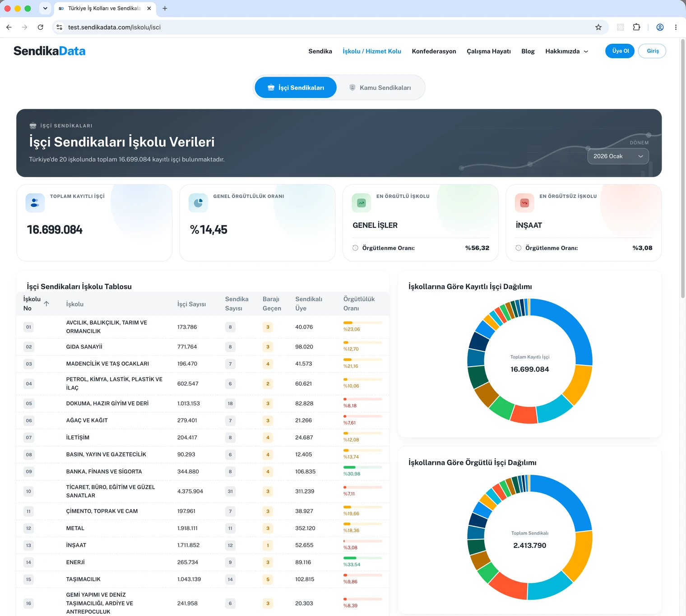The image size is (686, 616).
Task: Open the browser extensions puzzle icon
Action: [636, 27]
